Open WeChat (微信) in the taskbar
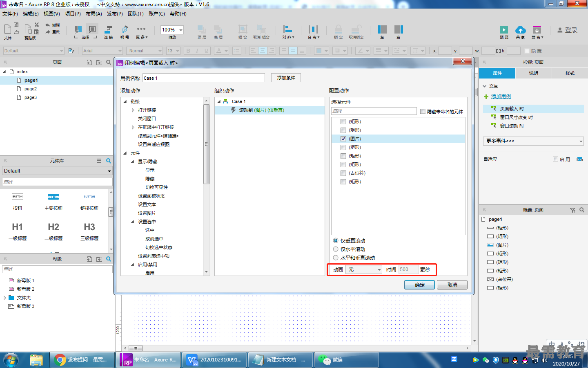The height and width of the screenshot is (368, 588). pos(347,360)
